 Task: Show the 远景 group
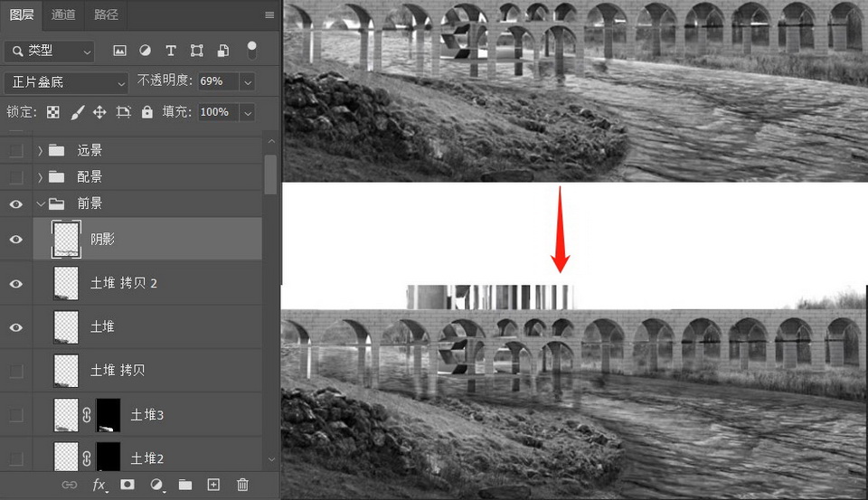[x=15, y=150]
